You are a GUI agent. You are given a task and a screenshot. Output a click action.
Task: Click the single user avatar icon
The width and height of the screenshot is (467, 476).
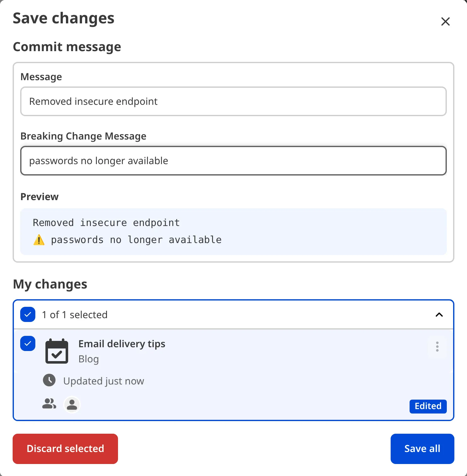pyautogui.click(x=72, y=404)
